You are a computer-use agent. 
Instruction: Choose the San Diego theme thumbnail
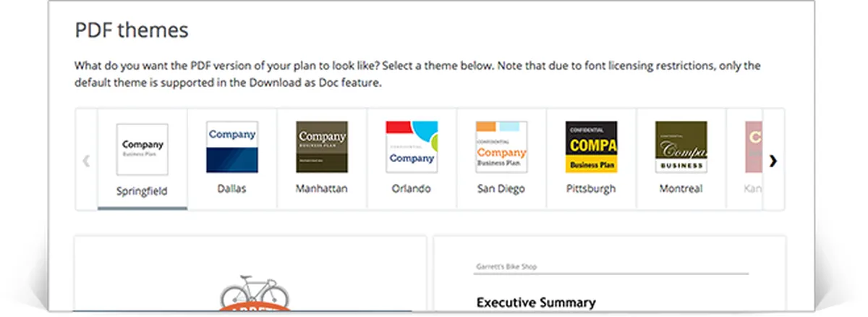(501, 147)
